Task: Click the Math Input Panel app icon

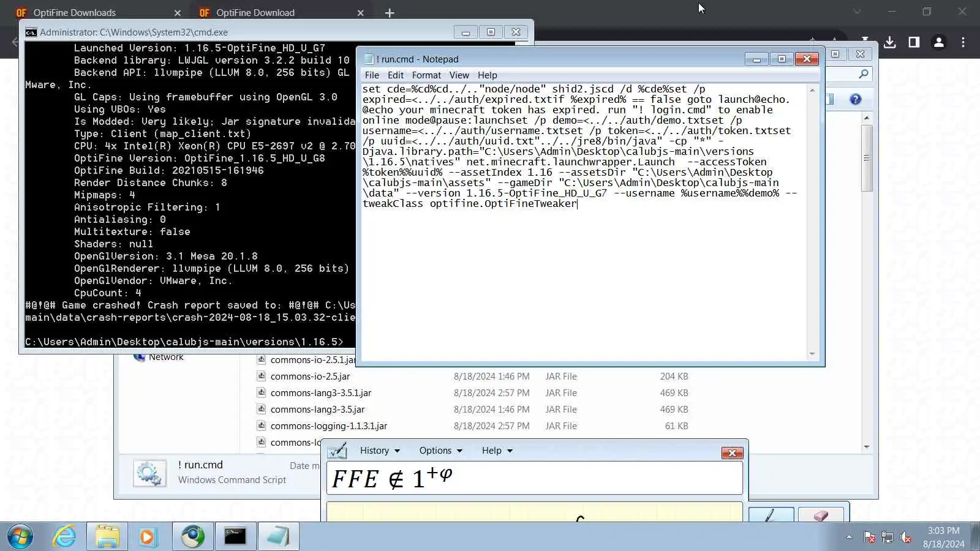Action: (337, 451)
